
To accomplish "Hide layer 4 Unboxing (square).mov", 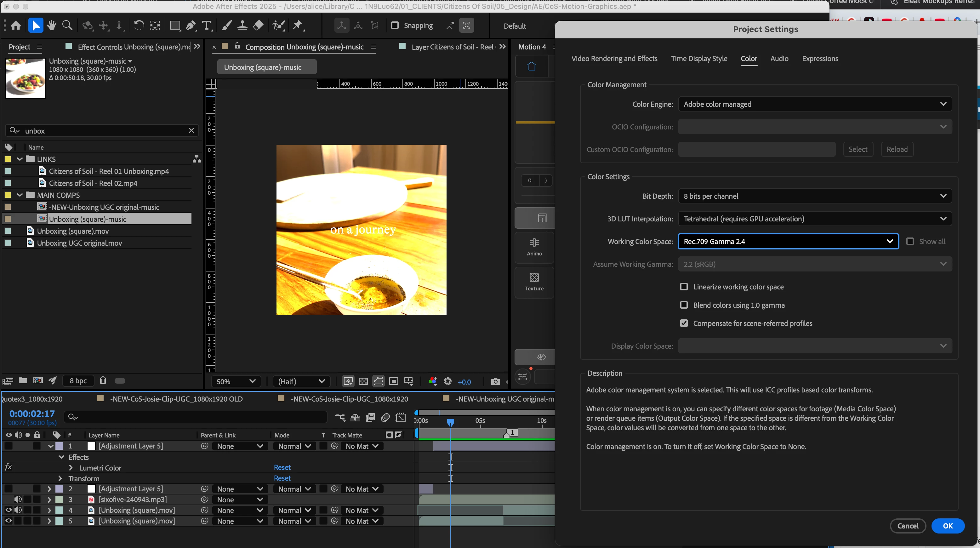I will coord(9,510).
